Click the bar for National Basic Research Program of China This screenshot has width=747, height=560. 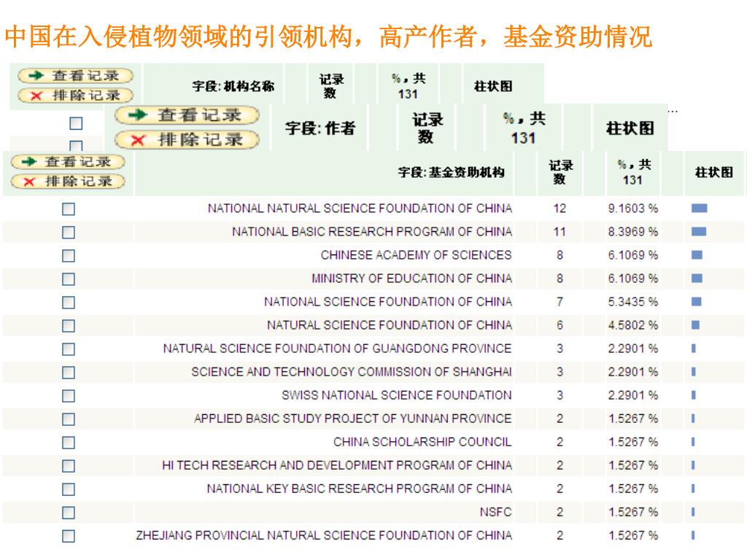698,231
